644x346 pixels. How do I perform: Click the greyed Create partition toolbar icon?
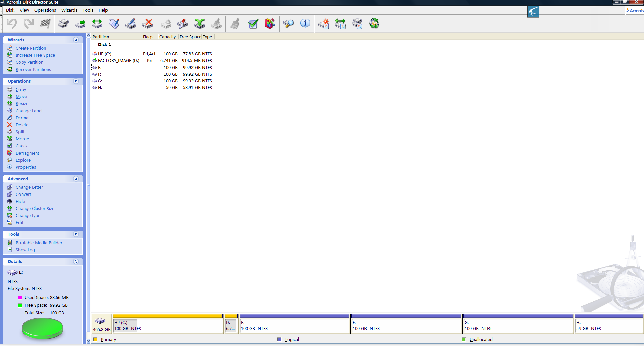point(166,24)
